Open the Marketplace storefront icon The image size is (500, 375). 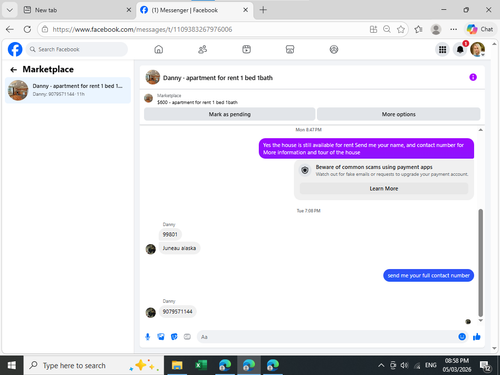[x=290, y=49]
